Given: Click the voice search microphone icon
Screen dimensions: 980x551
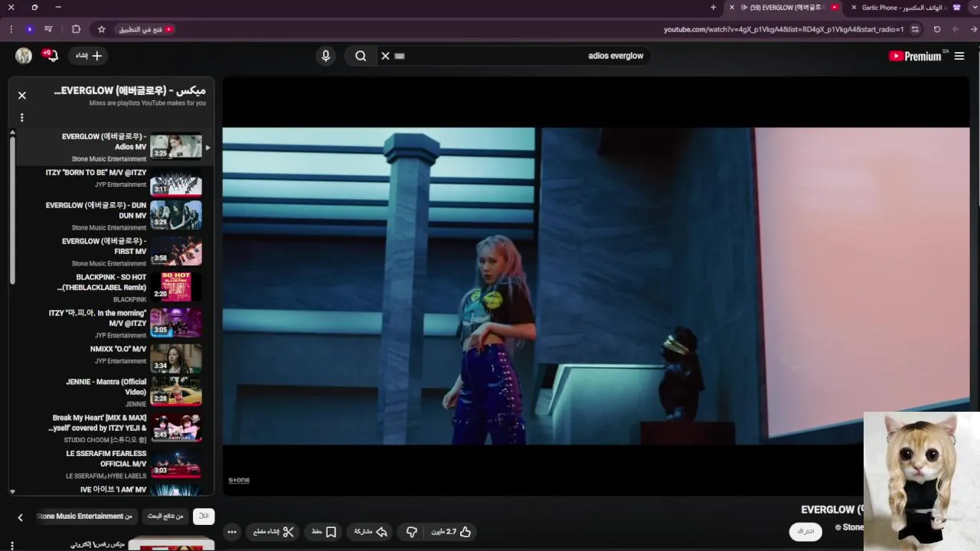Looking at the screenshot, I should pos(325,56).
